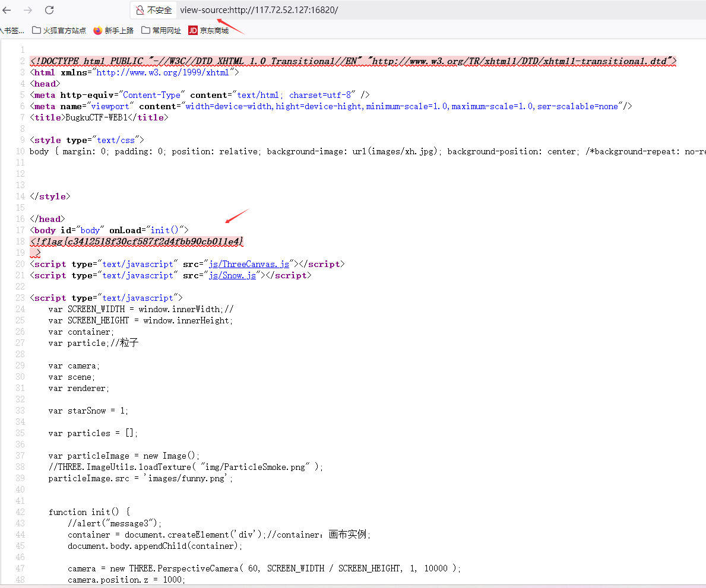This screenshot has height=588, width=706.
Task: Click the line var renderer;
Action: point(79,388)
